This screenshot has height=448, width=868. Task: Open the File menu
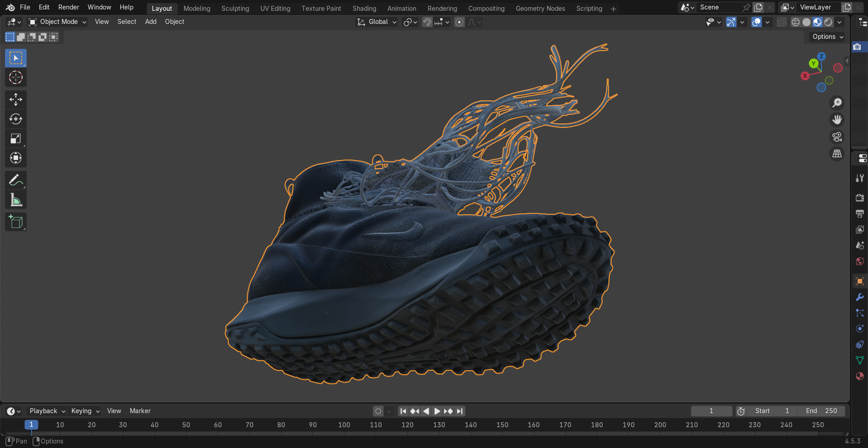25,7
